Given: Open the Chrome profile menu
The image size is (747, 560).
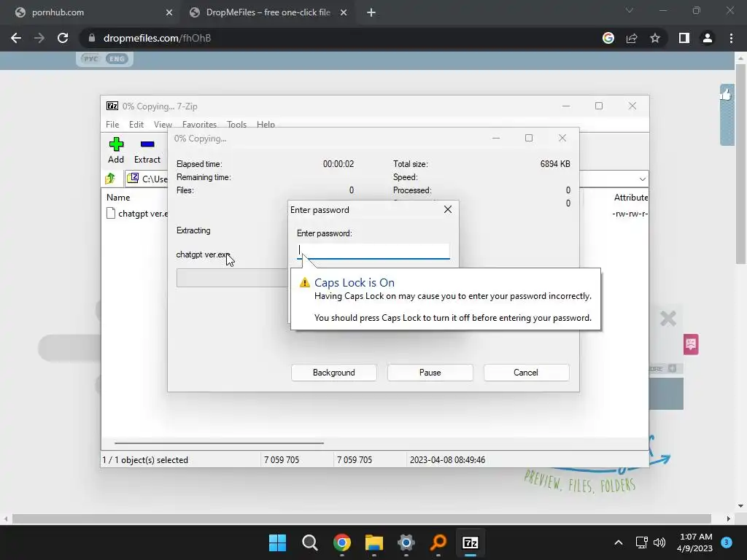Looking at the screenshot, I should click(708, 38).
